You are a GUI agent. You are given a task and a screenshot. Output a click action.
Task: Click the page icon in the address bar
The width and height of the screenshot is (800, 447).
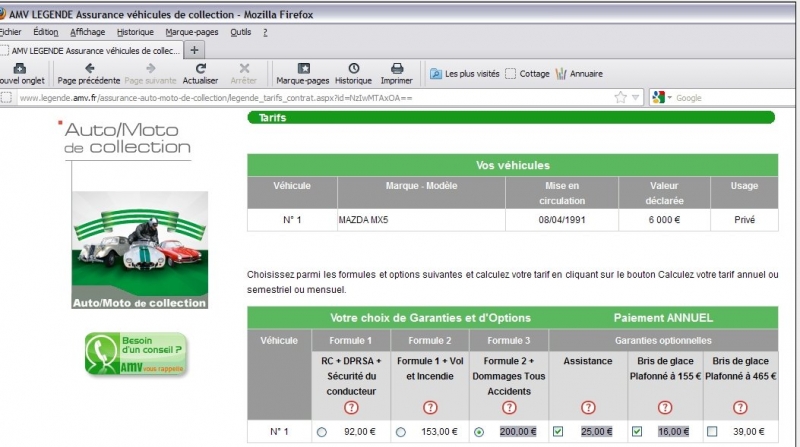6,97
